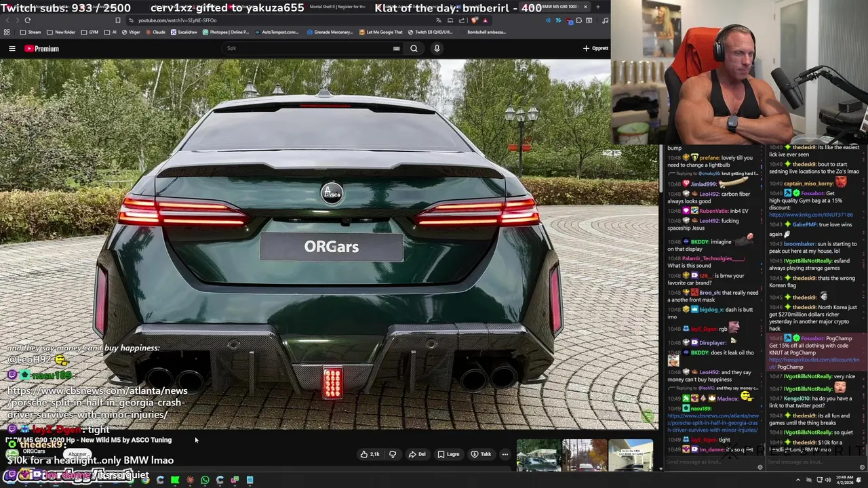Open the Vtiger bookmark
868x488 pixels.
[131, 32]
